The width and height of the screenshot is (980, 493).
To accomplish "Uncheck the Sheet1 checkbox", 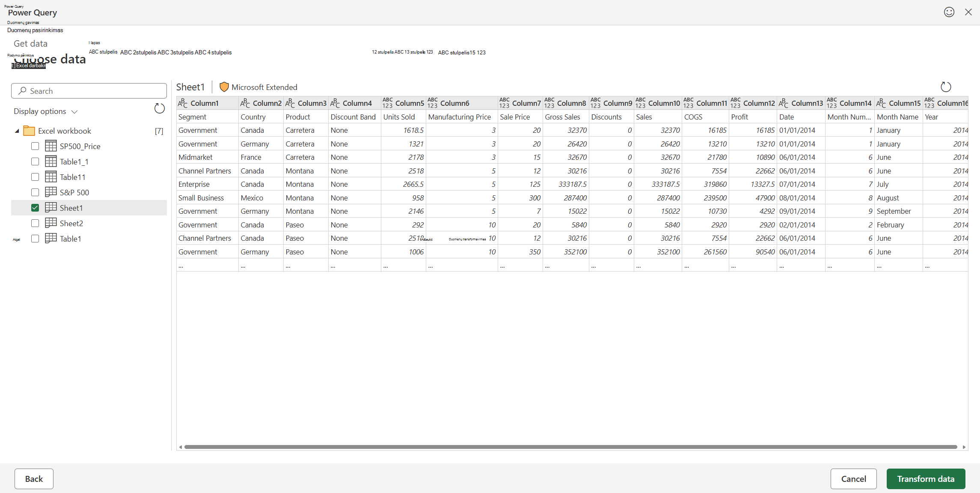I will pyautogui.click(x=35, y=208).
